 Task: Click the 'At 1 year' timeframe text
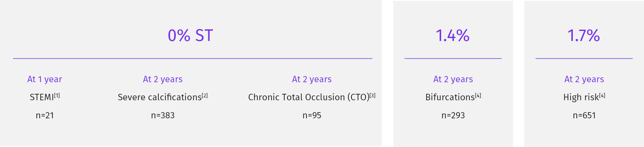pos(45,79)
